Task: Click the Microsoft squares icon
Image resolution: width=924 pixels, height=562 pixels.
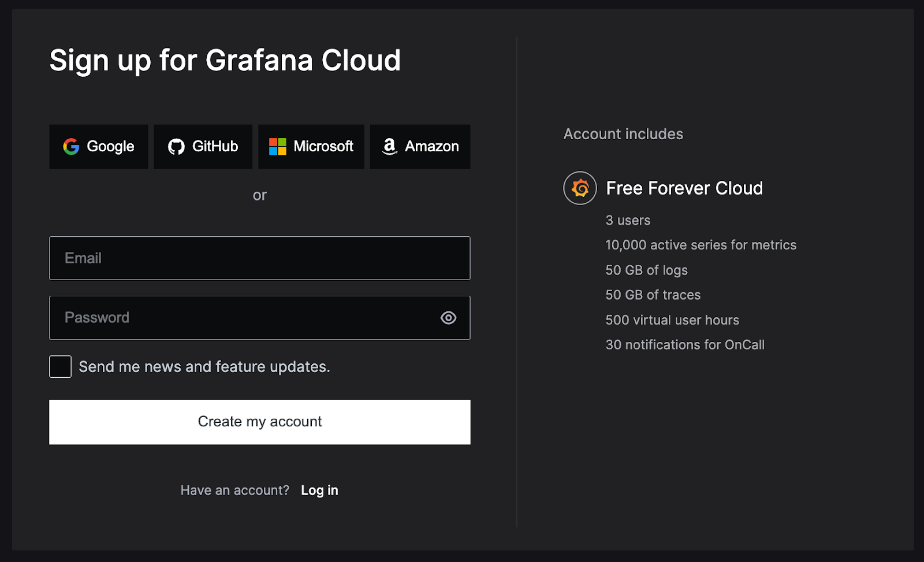Action: coord(277,147)
